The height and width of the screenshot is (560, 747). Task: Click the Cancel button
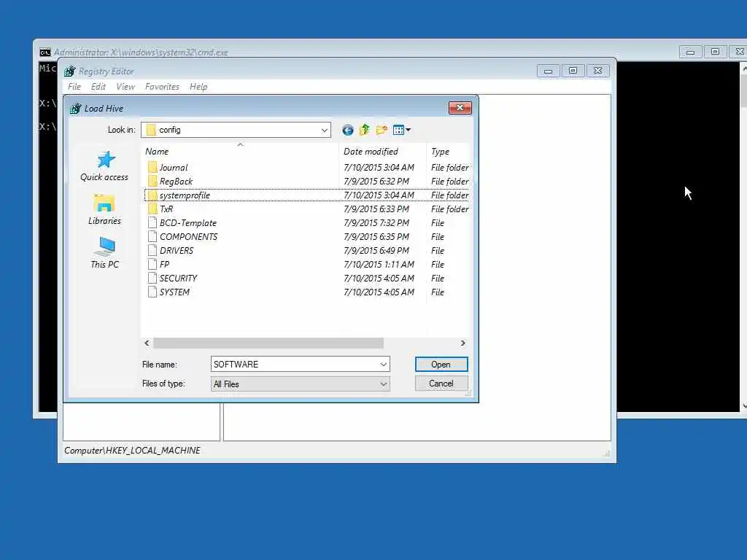[x=441, y=384]
